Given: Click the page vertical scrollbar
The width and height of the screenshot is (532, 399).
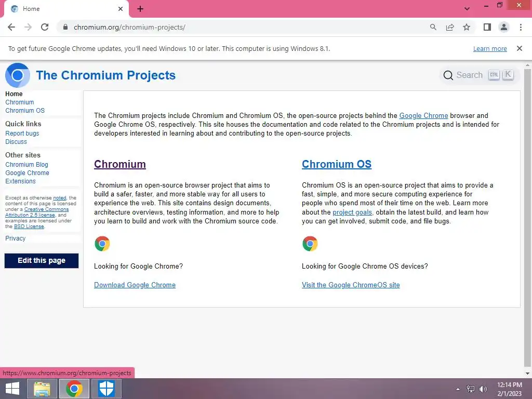Looking at the screenshot, I should point(527,217).
